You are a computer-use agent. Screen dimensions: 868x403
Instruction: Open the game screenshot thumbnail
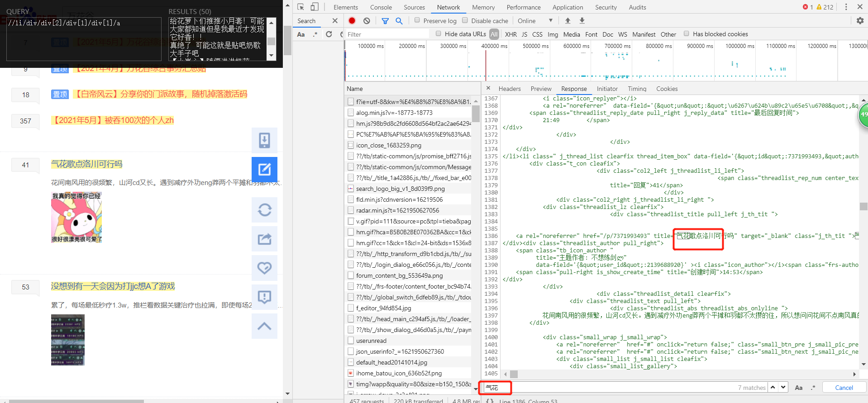tap(68, 340)
